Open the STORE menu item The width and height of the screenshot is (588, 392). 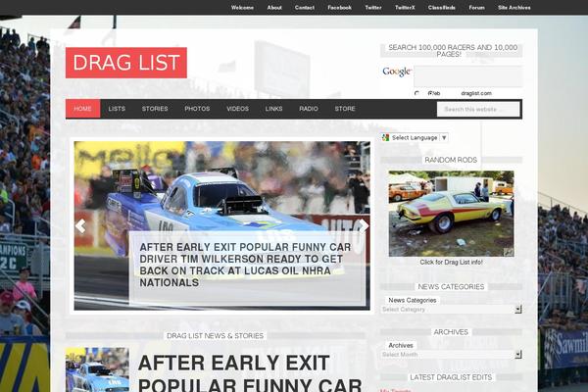click(345, 109)
